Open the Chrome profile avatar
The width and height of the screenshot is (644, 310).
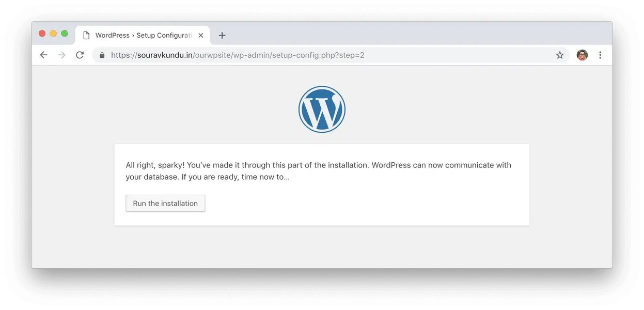(x=582, y=55)
